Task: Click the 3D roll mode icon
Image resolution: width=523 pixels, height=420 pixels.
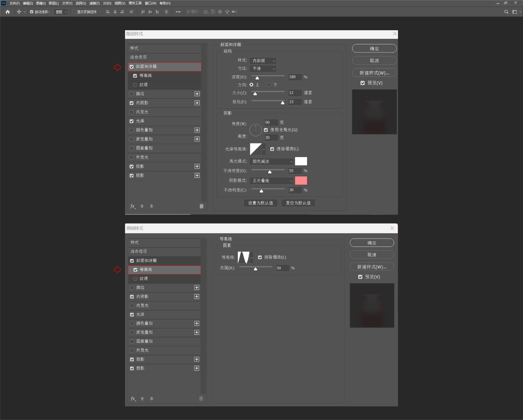Action: point(213,12)
